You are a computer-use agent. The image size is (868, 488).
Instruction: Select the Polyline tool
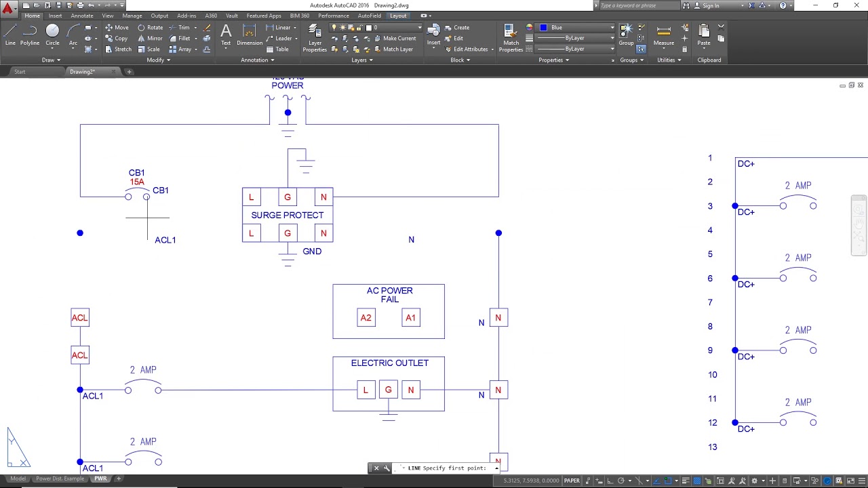coord(30,35)
